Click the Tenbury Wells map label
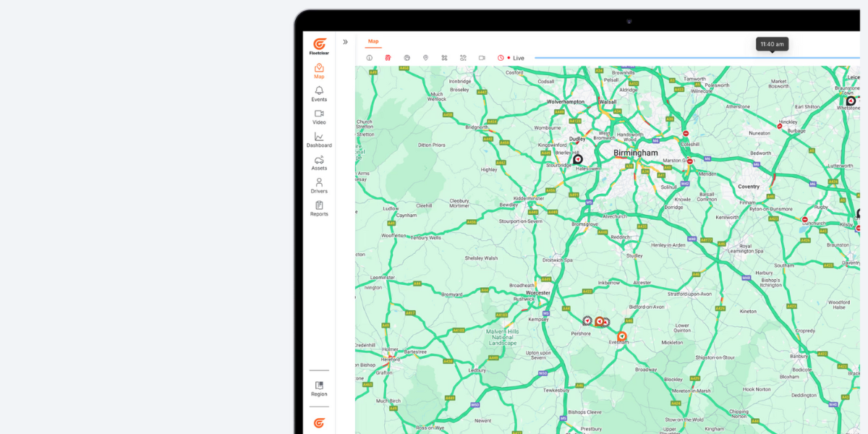868x434 pixels. coord(425,237)
